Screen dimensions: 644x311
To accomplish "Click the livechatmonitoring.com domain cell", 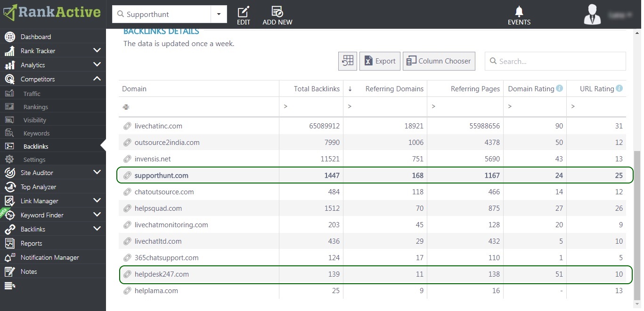I will [x=199, y=225].
